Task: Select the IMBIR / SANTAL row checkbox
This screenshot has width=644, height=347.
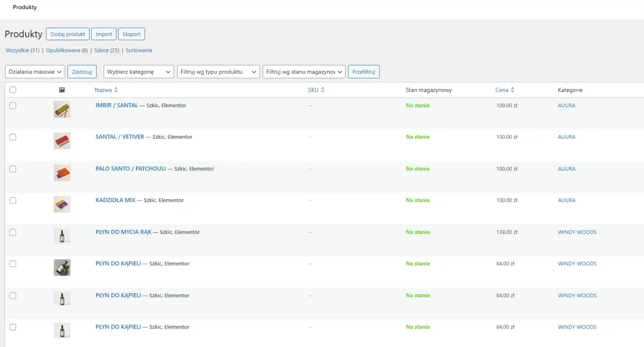Action: coord(13,106)
